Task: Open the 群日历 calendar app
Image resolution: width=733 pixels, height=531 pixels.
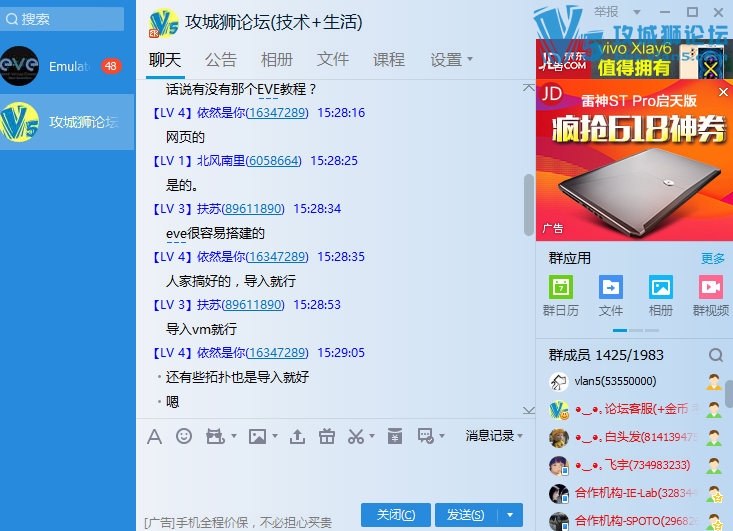Action: (560, 296)
